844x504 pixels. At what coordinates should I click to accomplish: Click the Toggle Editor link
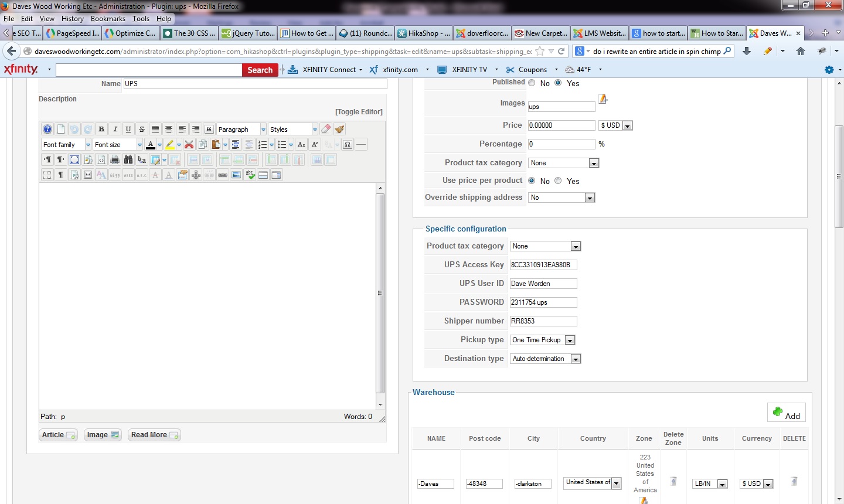(x=359, y=112)
